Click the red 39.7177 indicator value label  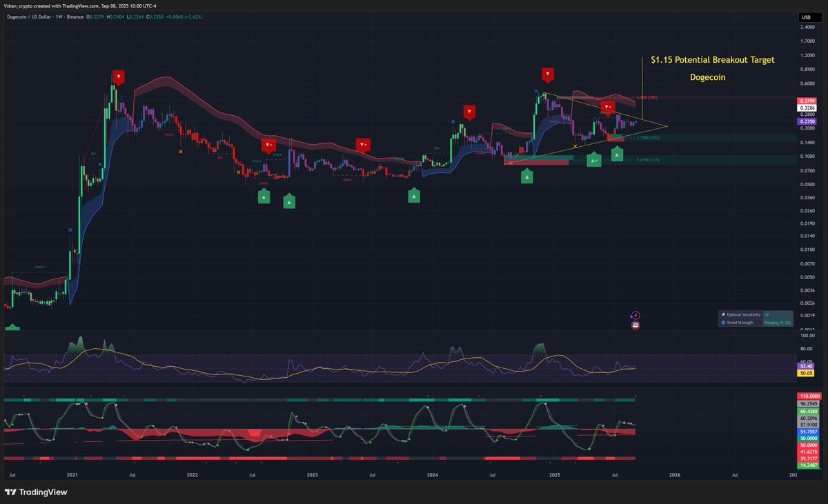(x=807, y=458)
